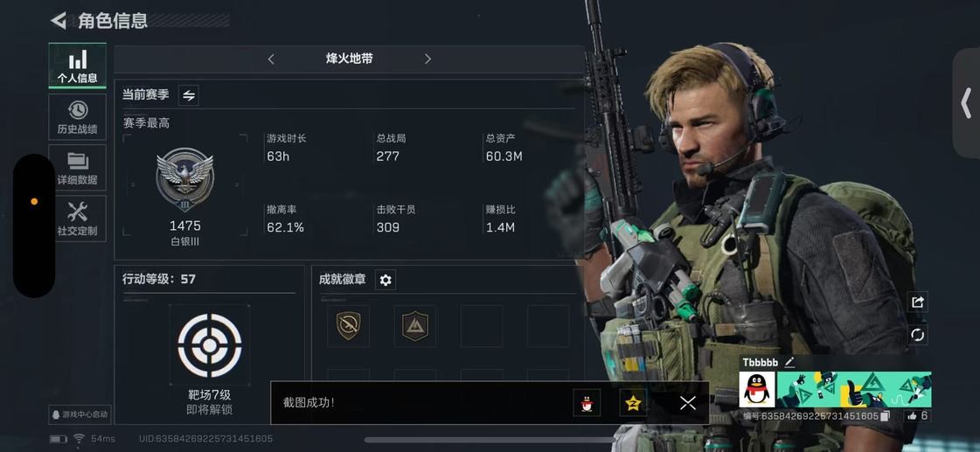Dismiss the 截图成功 notification

pyautogui.click(x=687, y=403)
